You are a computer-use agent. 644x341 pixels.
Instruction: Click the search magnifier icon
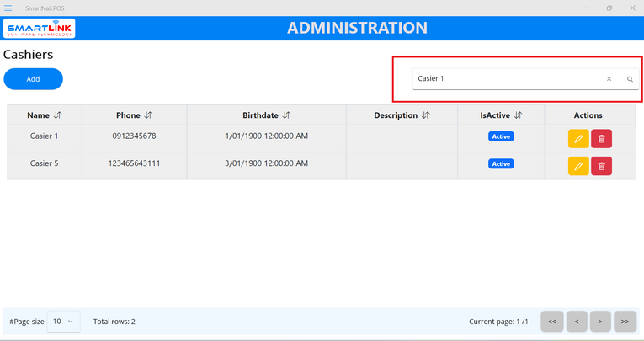pyautogui.click(x=630, y=79)
